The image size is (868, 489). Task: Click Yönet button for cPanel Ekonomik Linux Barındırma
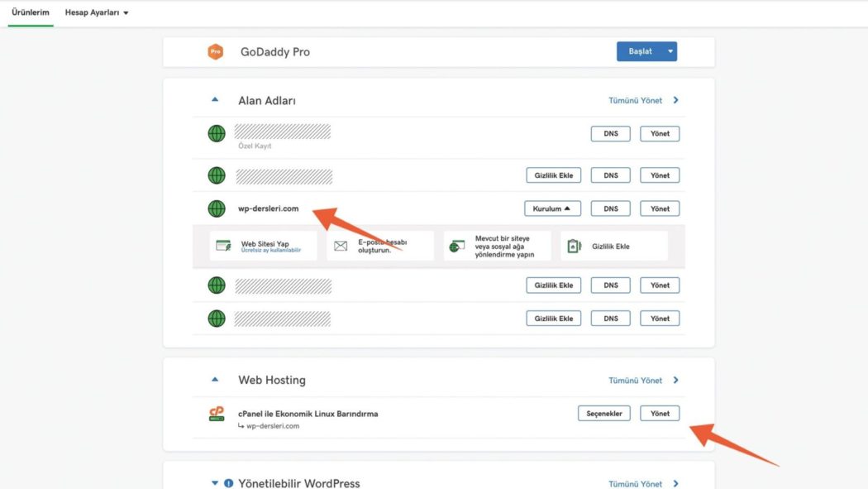click(x=660, y=414)
